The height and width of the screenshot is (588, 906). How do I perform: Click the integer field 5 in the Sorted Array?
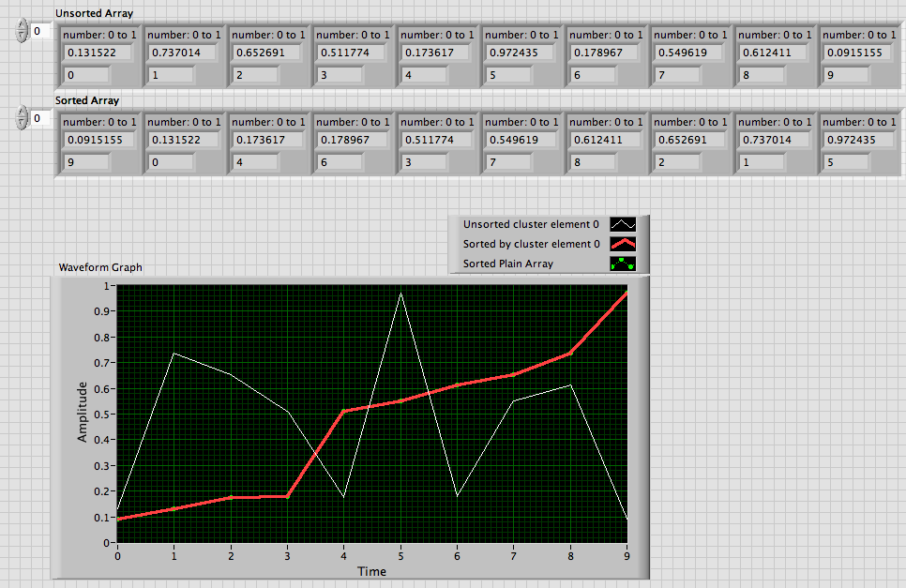[x=846, y=162]
